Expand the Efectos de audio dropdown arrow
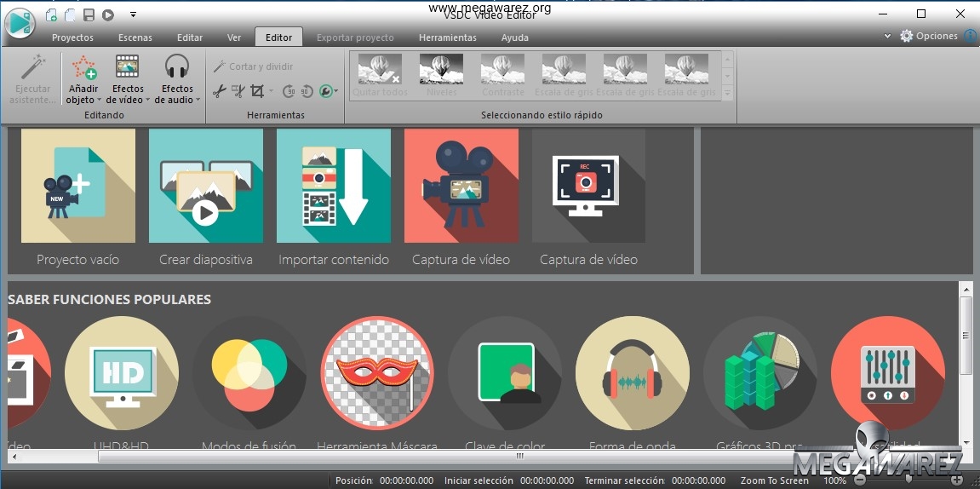Image resolution: width=980 pixels, height=489 pixels. 198,100
